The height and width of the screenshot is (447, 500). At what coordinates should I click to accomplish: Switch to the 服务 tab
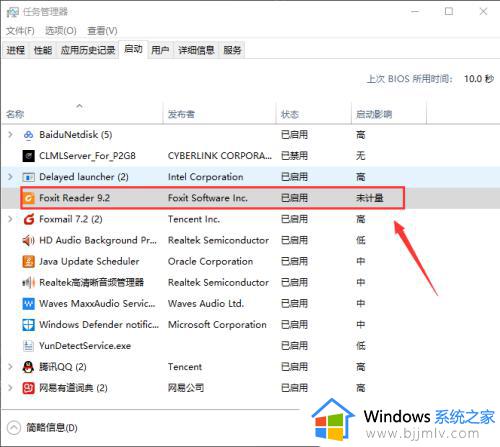232,50
